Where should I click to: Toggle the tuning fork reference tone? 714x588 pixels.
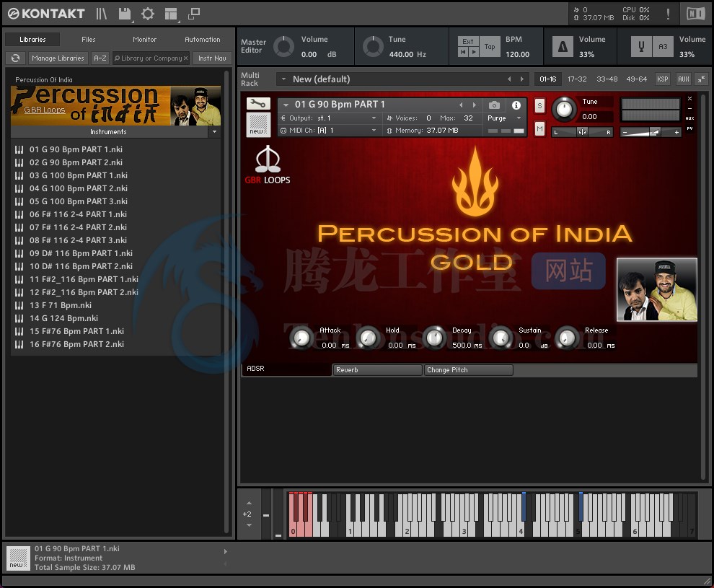tap(641, 46)
